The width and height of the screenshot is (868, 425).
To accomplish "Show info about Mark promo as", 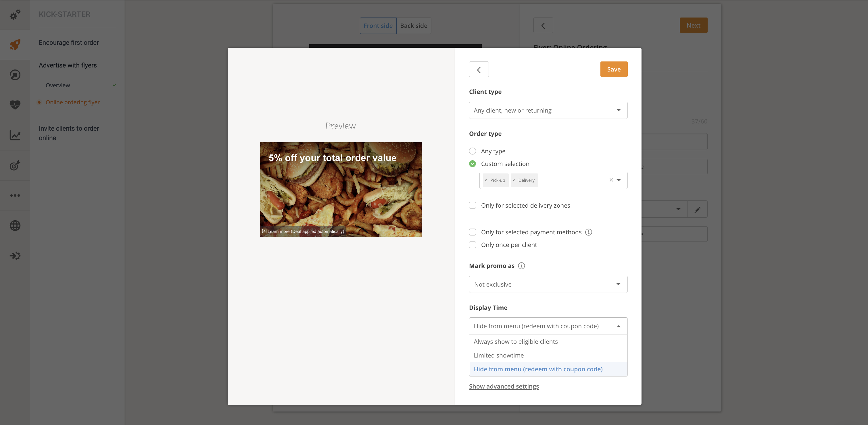I will 521,266.
